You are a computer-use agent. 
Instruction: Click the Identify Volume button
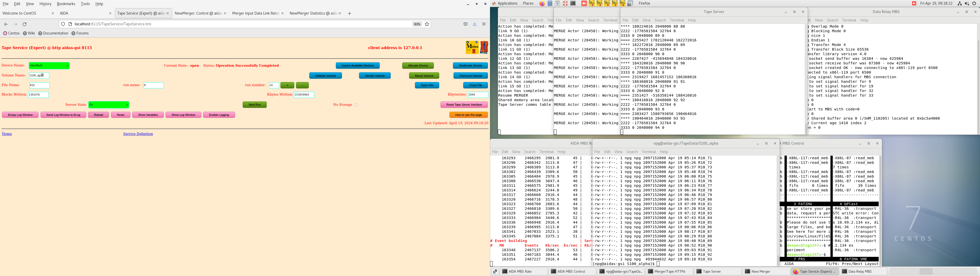click(x=375, y=75)
